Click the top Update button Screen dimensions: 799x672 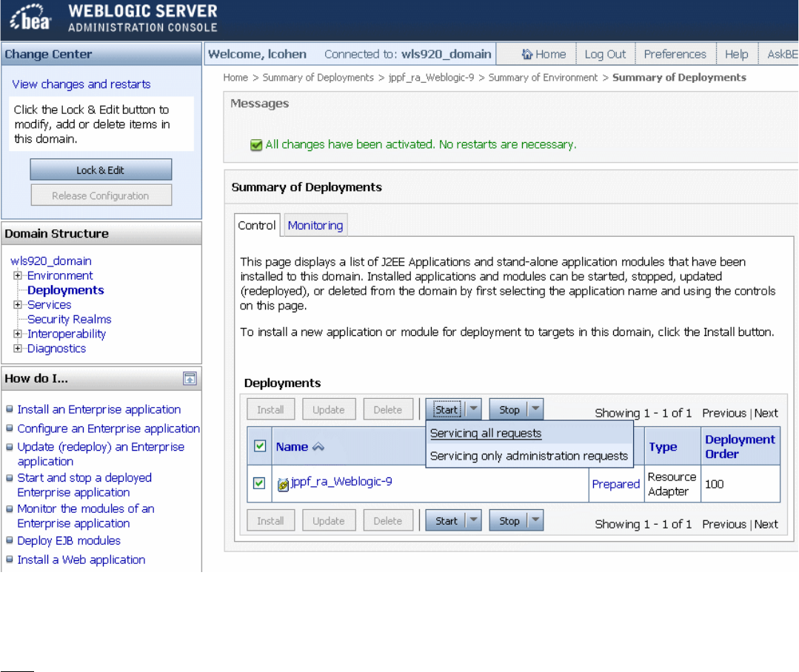(329, 409)
